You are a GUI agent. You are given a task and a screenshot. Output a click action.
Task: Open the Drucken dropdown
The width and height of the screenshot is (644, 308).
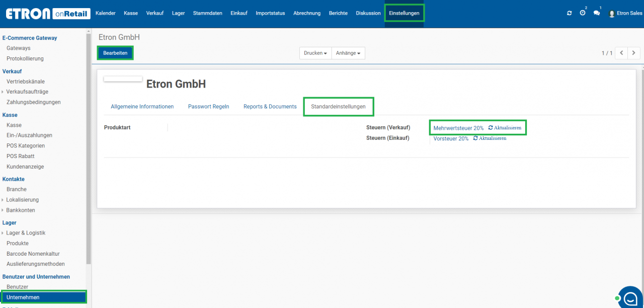[x=315, y=53]
